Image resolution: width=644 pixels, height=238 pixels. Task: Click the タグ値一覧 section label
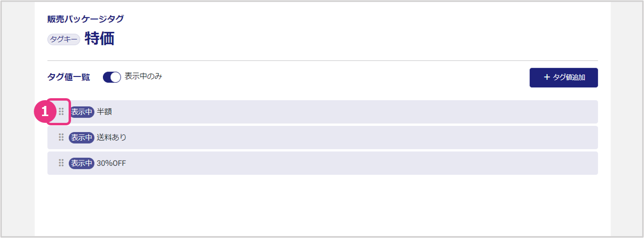(x=69, y=77)
